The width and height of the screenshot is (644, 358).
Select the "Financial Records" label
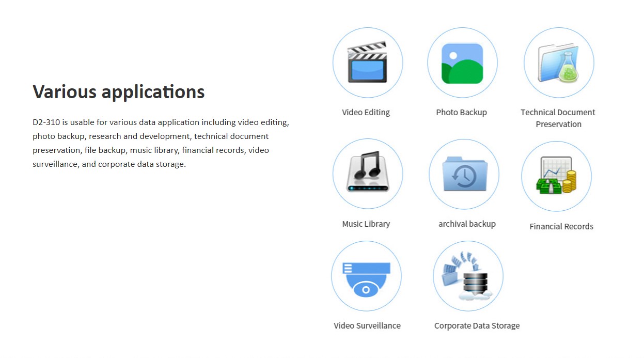[561, 227]
